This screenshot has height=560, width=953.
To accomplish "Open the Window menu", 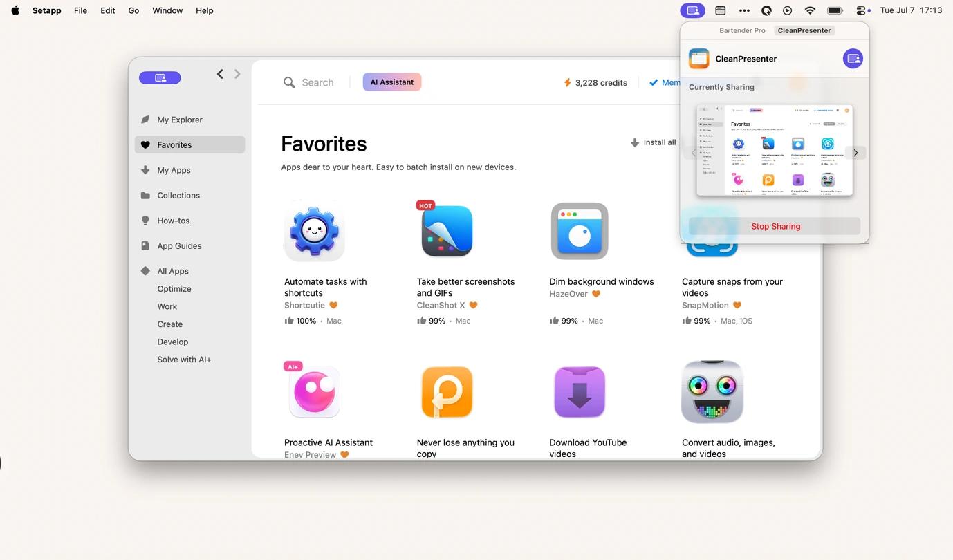I will [x=167, y=10].
